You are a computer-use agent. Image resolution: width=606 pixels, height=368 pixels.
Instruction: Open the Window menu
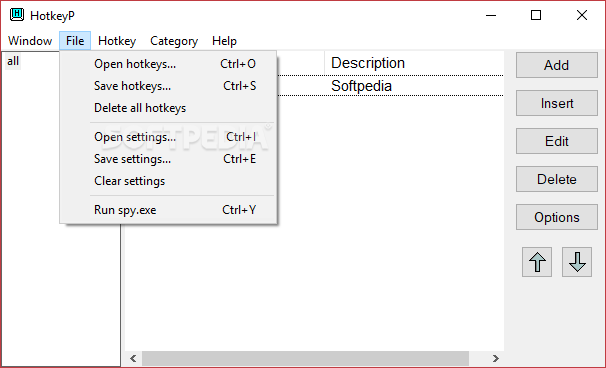point(30,41)
